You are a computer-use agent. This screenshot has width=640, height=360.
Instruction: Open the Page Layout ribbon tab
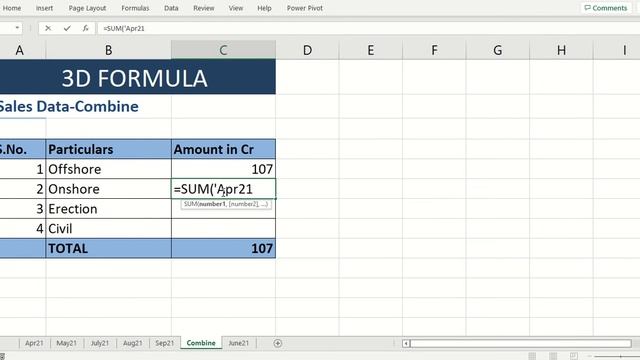coord(87,8)
